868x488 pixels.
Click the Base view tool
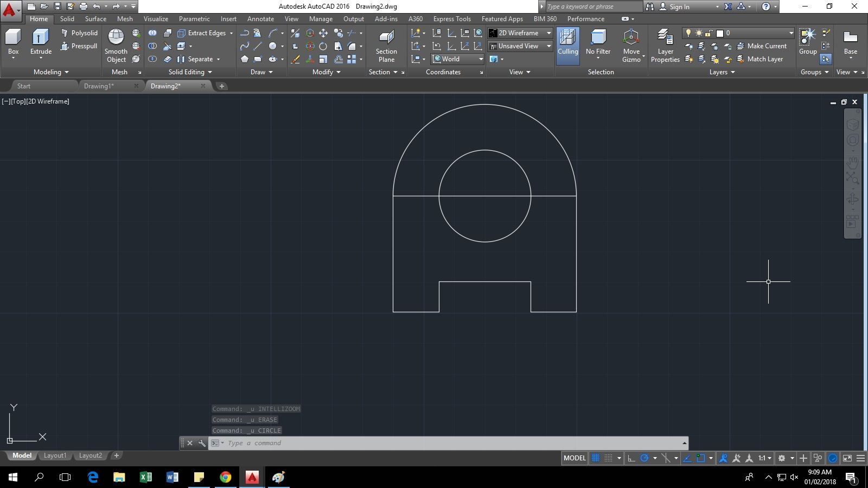click(850, 43)
